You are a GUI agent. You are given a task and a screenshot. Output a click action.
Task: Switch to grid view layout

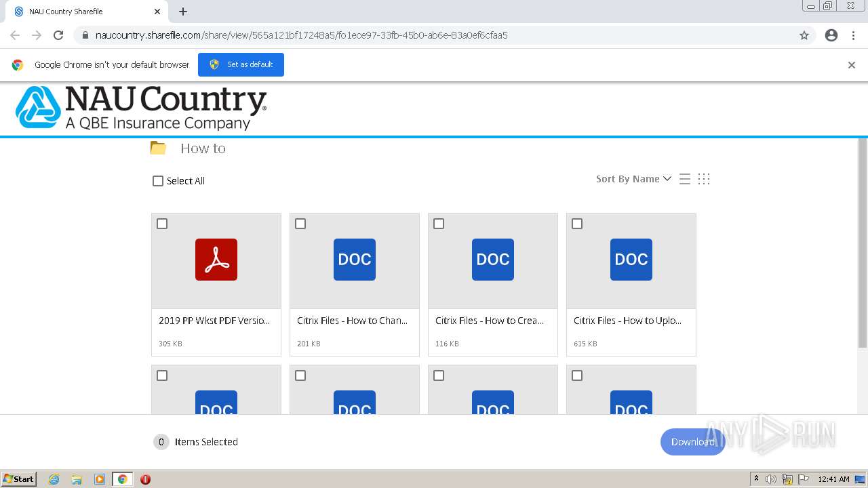(x=704, y=179)
